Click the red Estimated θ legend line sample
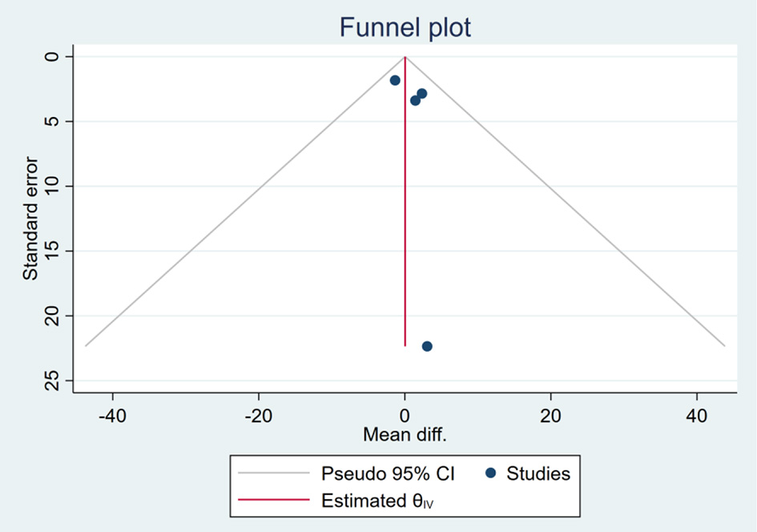 click(273, 502)
